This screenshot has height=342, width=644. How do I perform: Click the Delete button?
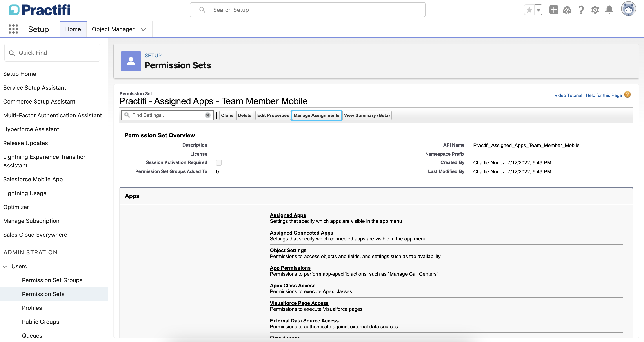tap(244, 115)
